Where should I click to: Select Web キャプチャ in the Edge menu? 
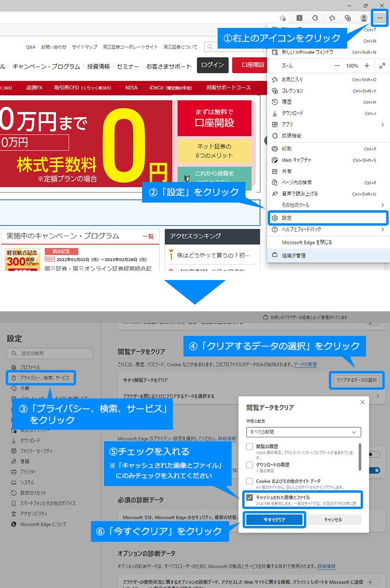328,160
